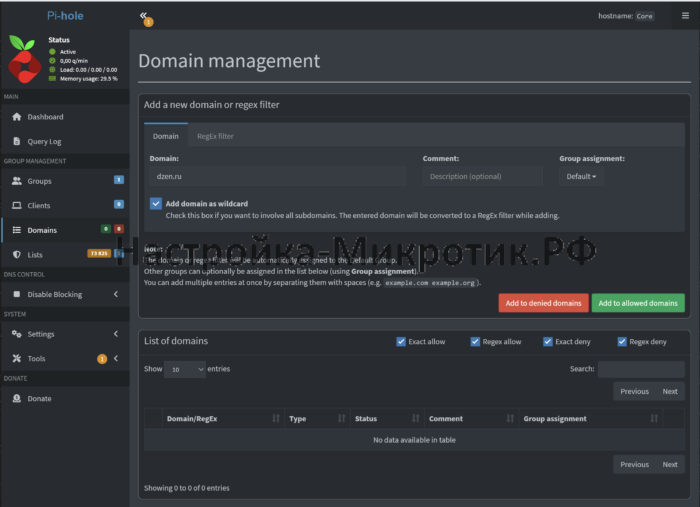The height and width of the screenshot is (507, 700).
Task: Click the 0,00 q/min status text
Action: point(74,61)
